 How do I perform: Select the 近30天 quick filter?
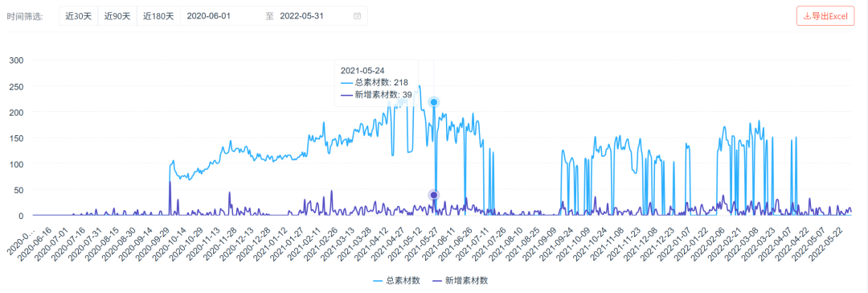point(78,16)
